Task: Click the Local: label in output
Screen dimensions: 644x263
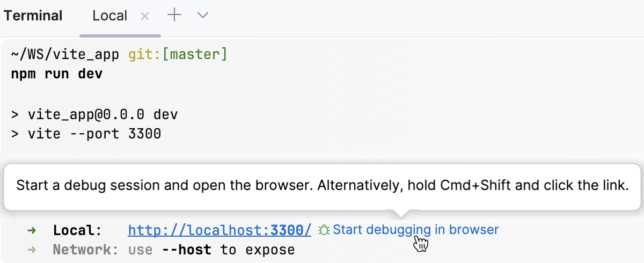Action: point(77,230)
